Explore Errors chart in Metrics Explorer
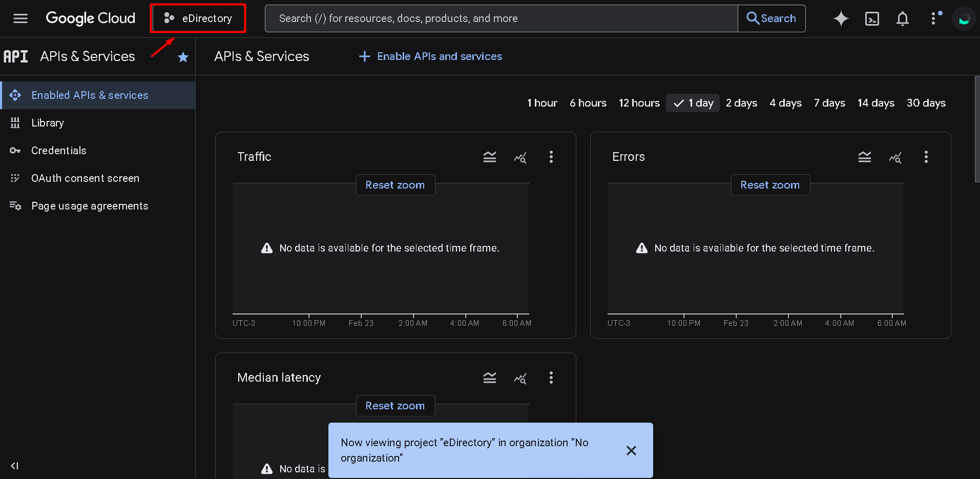980x479 pixels. pos(895,157)
